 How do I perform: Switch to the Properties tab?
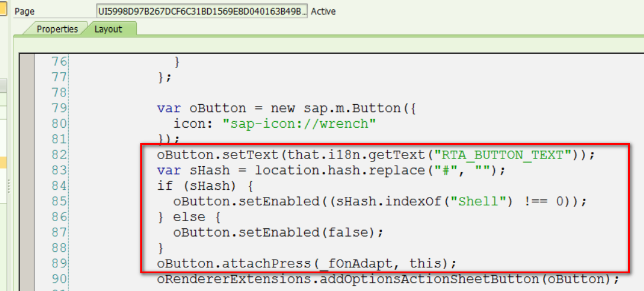point(57,29)
